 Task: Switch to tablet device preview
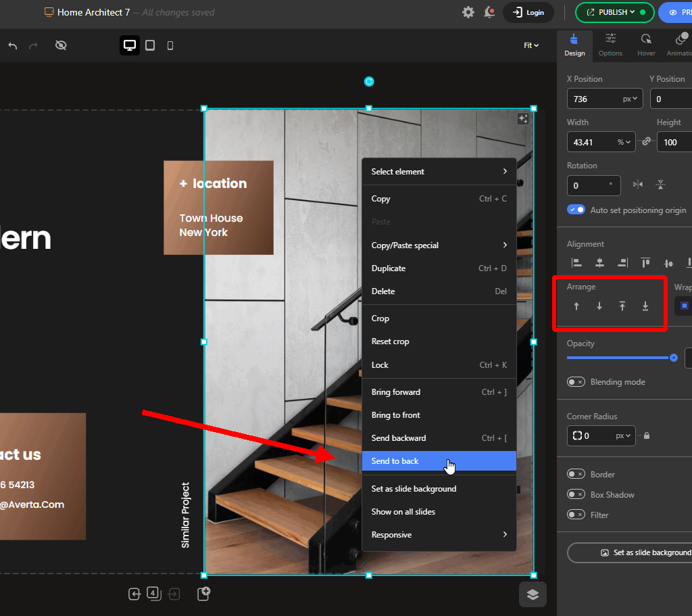150,45
